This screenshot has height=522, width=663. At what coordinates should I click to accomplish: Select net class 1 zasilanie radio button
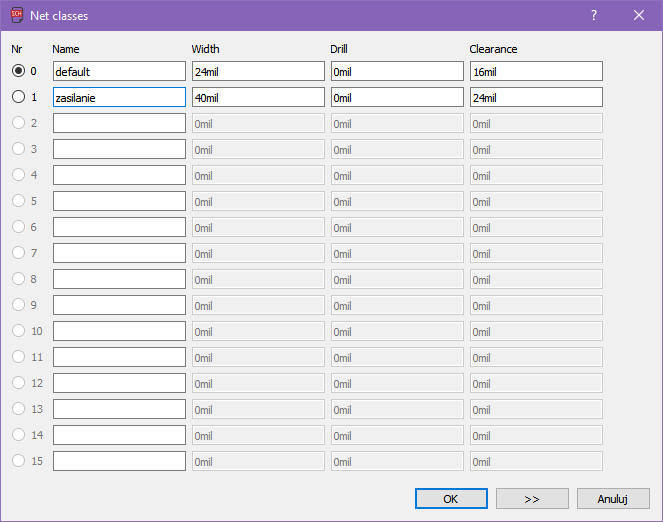19,97
